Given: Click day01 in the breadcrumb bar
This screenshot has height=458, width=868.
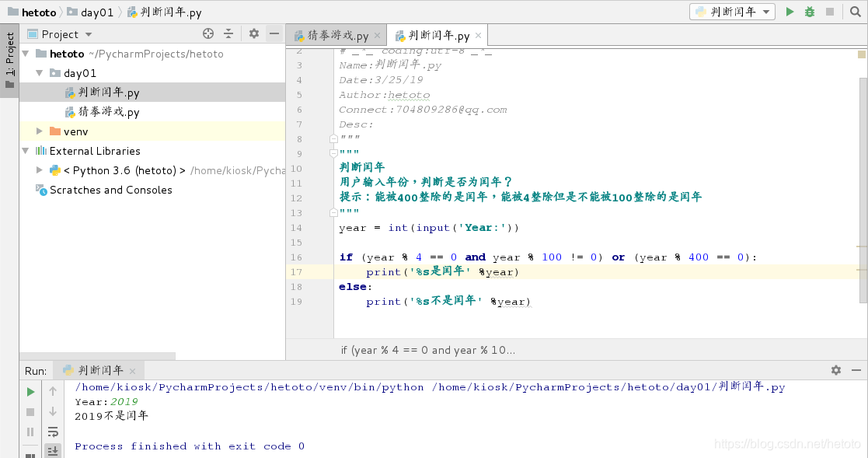Looking at the screenshot, I should point(90,12).
